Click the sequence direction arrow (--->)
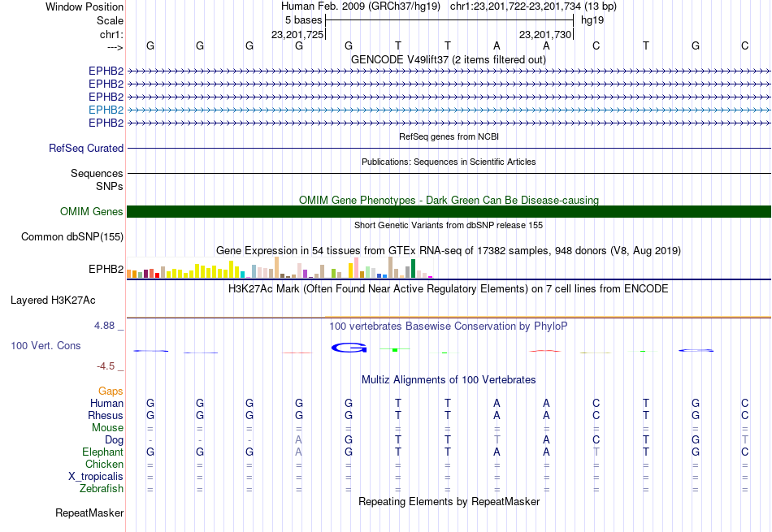This screenshot has height=532, width=772. click(x=115, y=47)
